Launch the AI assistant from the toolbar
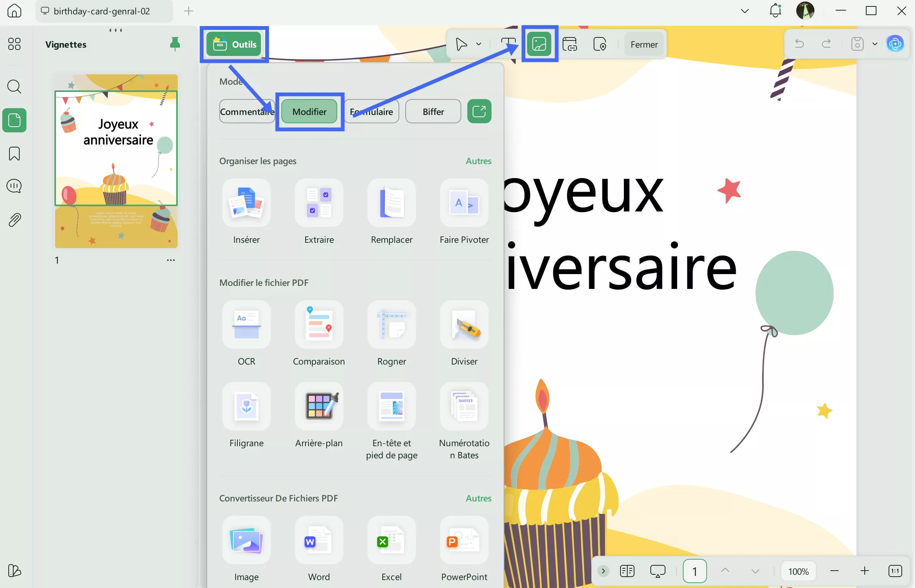Screen dimensions: 915x588 896,43
